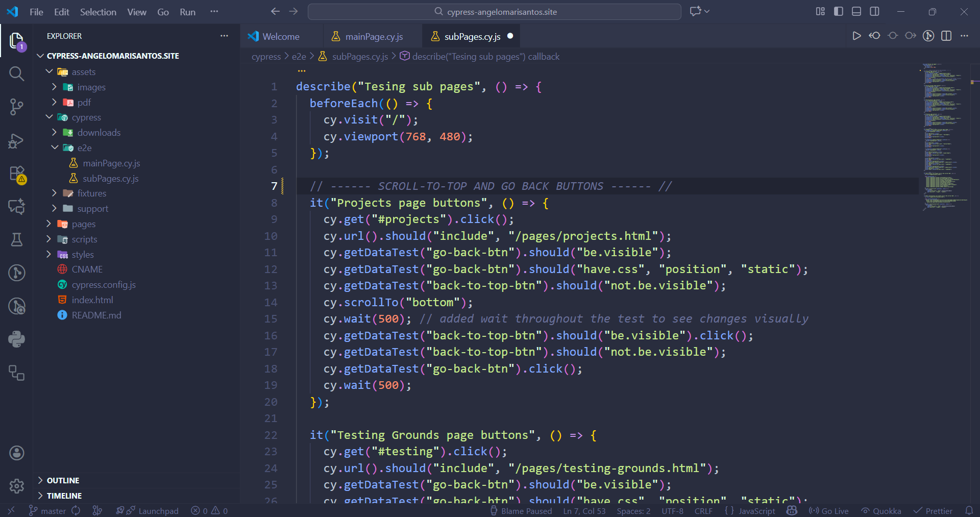
Task: Switch to the mainPage.cy.js tab
Action: pos(374,37)
